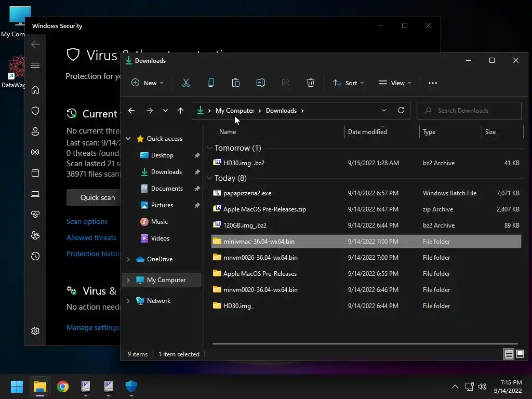
Task: Collapse the Today (8) group
Action: (210, 178)
